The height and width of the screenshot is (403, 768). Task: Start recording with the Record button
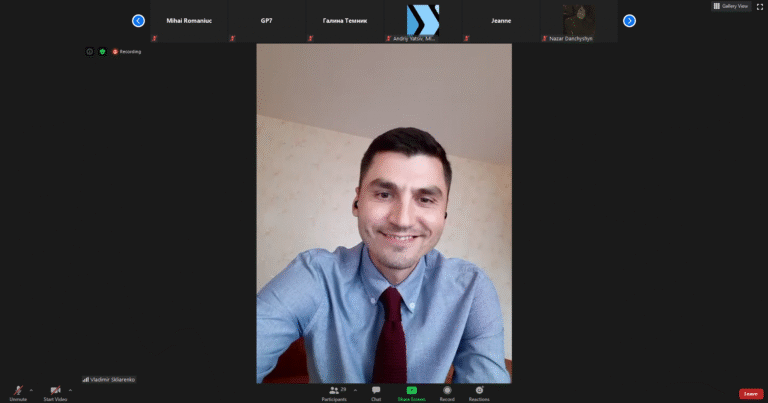pyautogui.click(x=447, y=391)
